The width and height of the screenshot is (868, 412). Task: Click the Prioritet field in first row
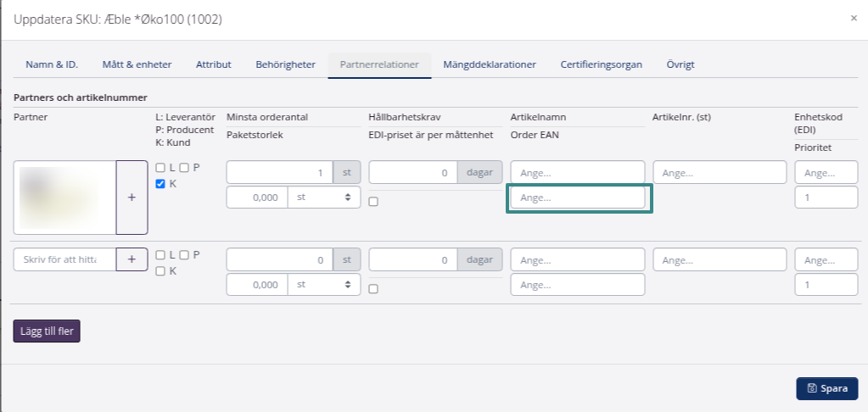coord(826,198)
